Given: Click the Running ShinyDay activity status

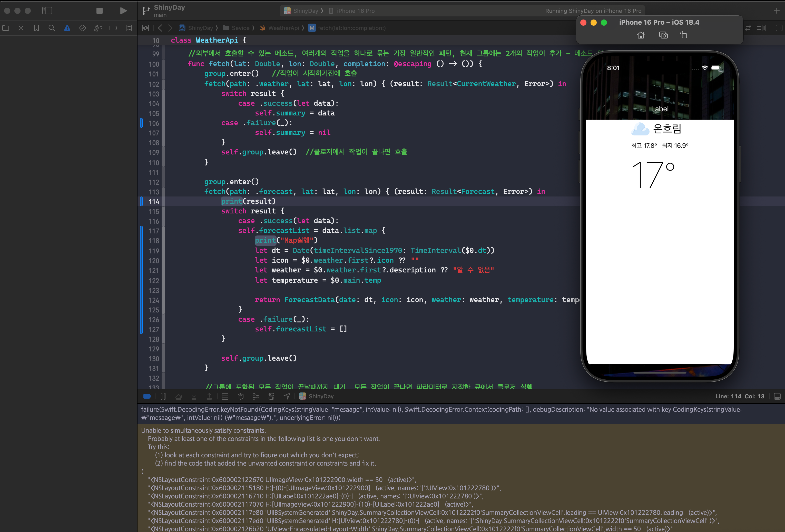Looking at the screenshot, I should click(593, 11).
